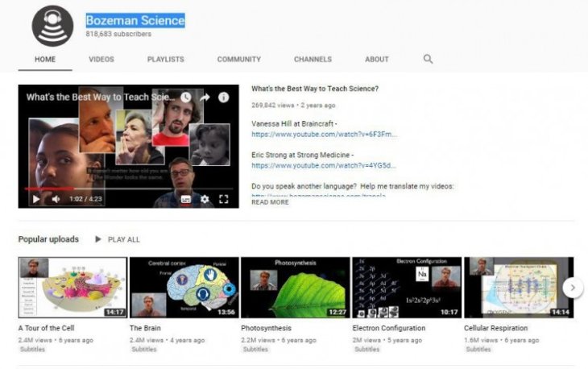Viewport: 588px width, 369px height.
Task: Open the Photosynthesis video thumbnail
Action: pyautogui.click(x=295, y=288)
